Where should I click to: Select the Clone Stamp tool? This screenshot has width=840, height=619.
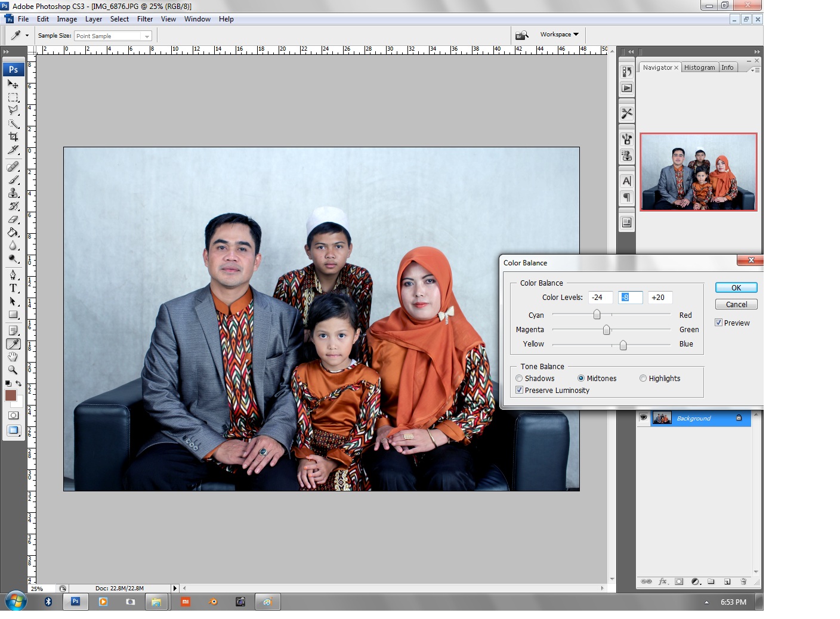pyautogui.click(x=13, y=194)
